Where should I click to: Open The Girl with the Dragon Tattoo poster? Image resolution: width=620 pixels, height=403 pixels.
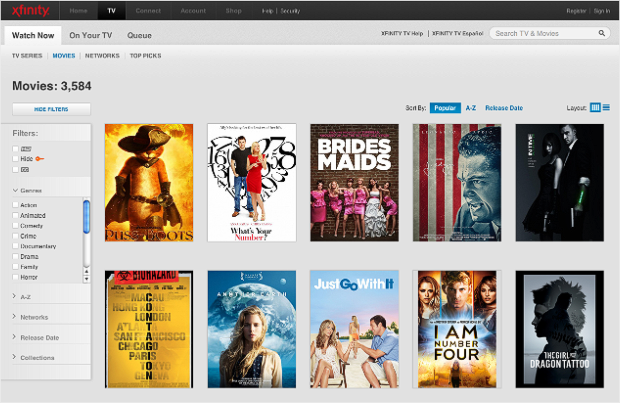pyautogui.click(x=560, y=329)
